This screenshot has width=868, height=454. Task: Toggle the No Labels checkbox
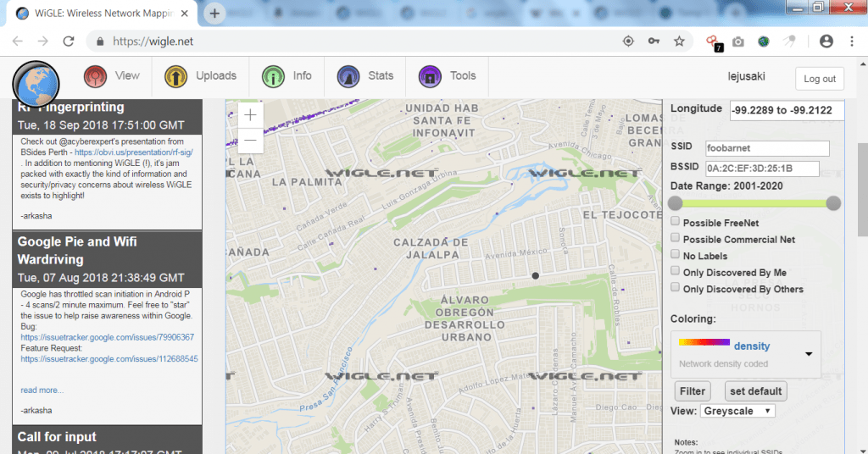tap(675, 254)
